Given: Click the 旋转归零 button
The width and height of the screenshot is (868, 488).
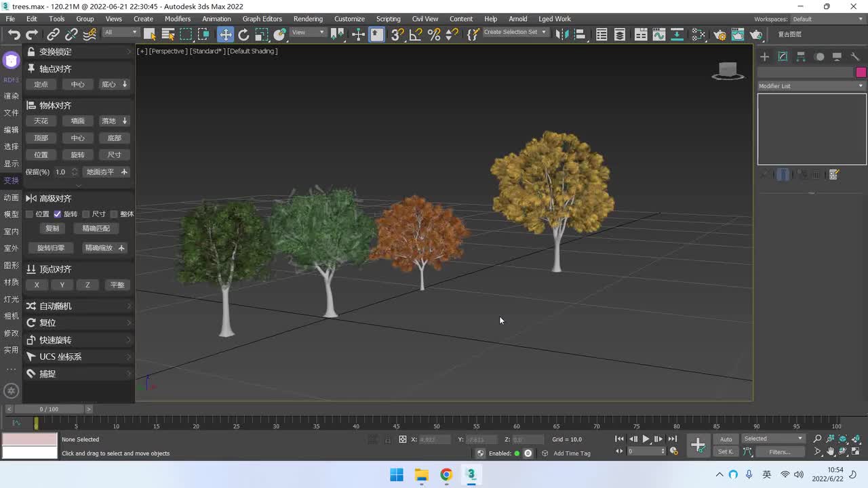Looking at the screenshot, I should pos(51,248).
